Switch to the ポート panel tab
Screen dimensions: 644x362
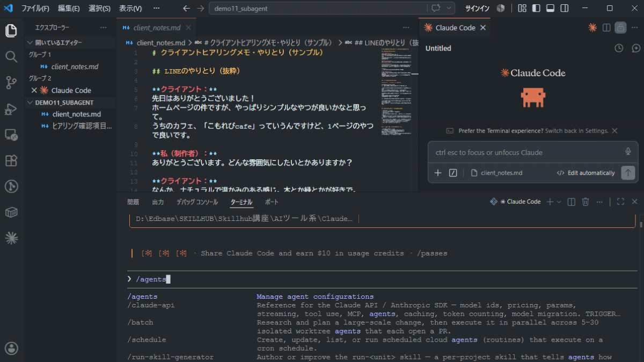click(272, 202)
